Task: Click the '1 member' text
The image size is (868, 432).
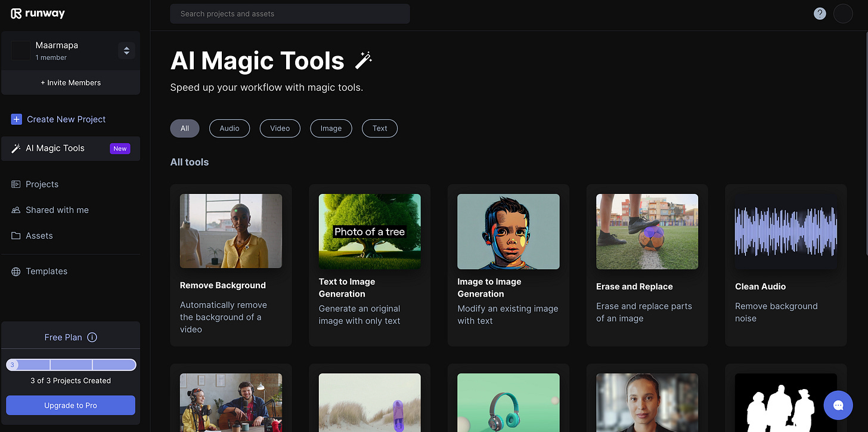Action: pos(51,57)
